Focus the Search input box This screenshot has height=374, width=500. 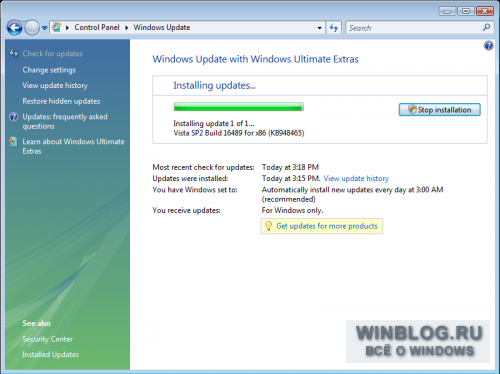click(x=413, y=28)
